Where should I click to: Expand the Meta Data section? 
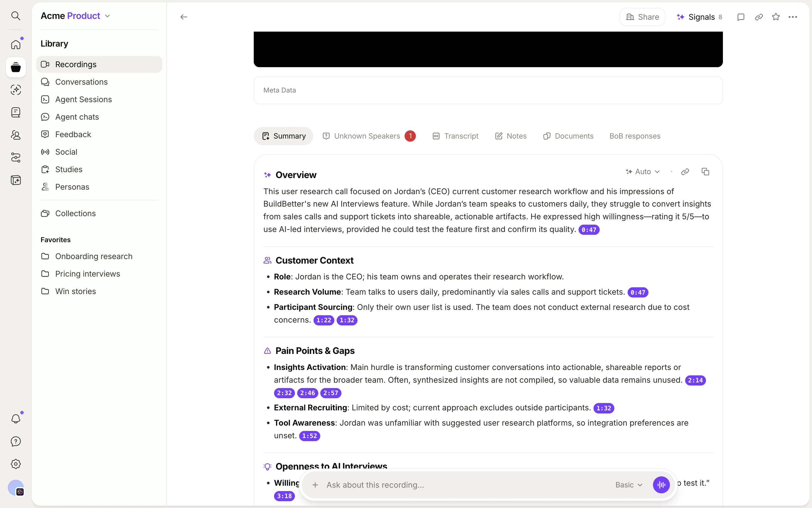488,90
